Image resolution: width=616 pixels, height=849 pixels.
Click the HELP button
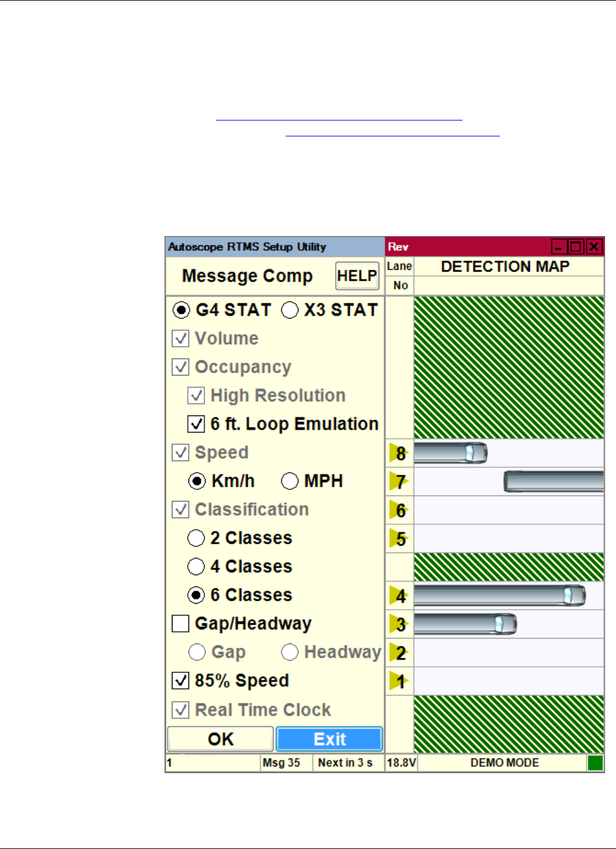[357, 276]
